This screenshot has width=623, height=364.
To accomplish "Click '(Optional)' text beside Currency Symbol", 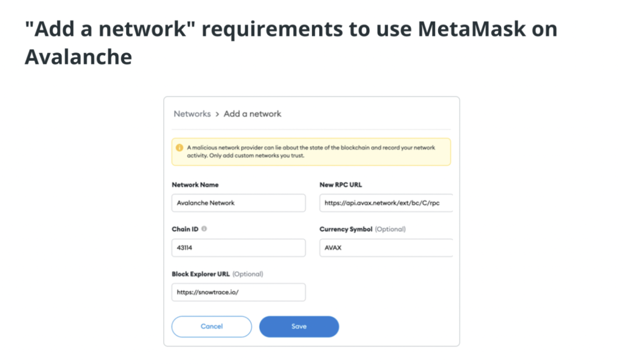I will [390, 229].
